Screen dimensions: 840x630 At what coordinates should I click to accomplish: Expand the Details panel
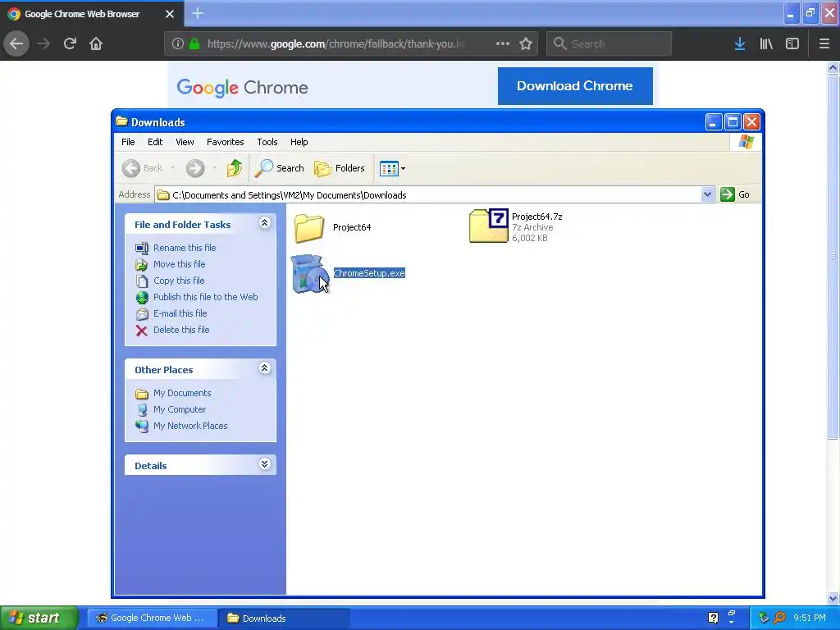(x=265, y=464)
